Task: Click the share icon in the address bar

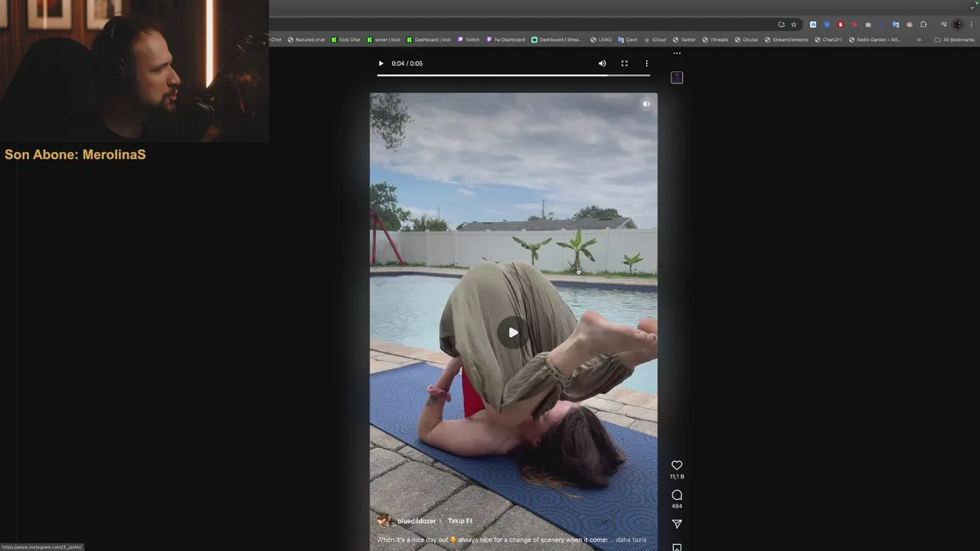Action: (x=781, y=24)
